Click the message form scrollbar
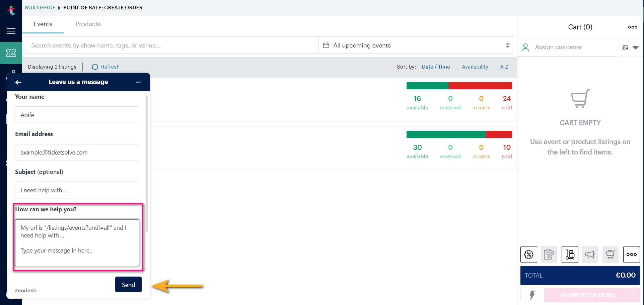Viewport: 644px width, 305px height. point(147,164)
